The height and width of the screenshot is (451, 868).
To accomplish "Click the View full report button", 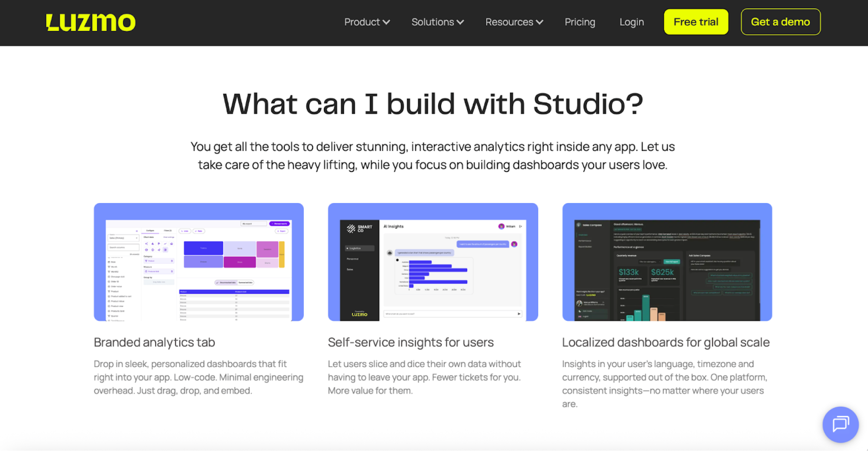I will 672,262.
